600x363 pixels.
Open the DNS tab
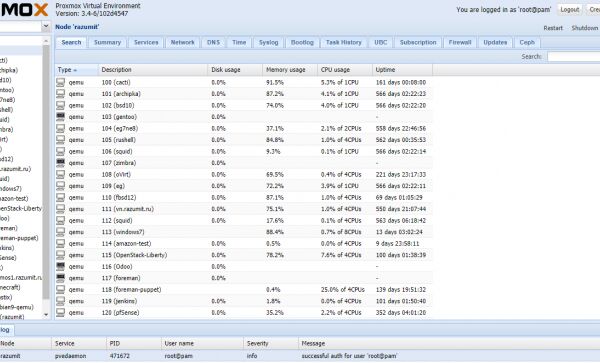(x=213, y=42)
